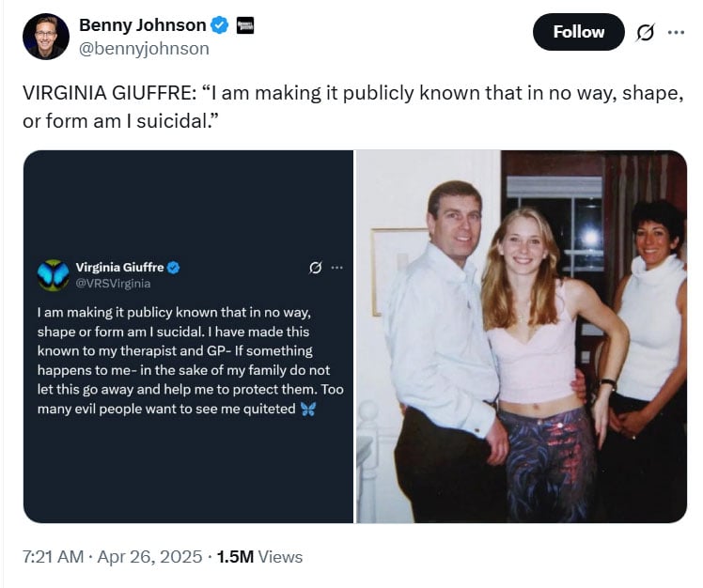Image resolution: width=703 pixels, height=588 pixels.
Task: Open the Benny Johnson display name link
Action: (x=142, y=25)
